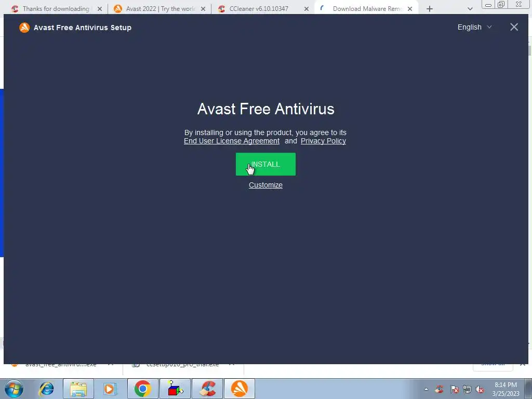
Task: Close the Avast 2022 tab
Action: [203, 9]
